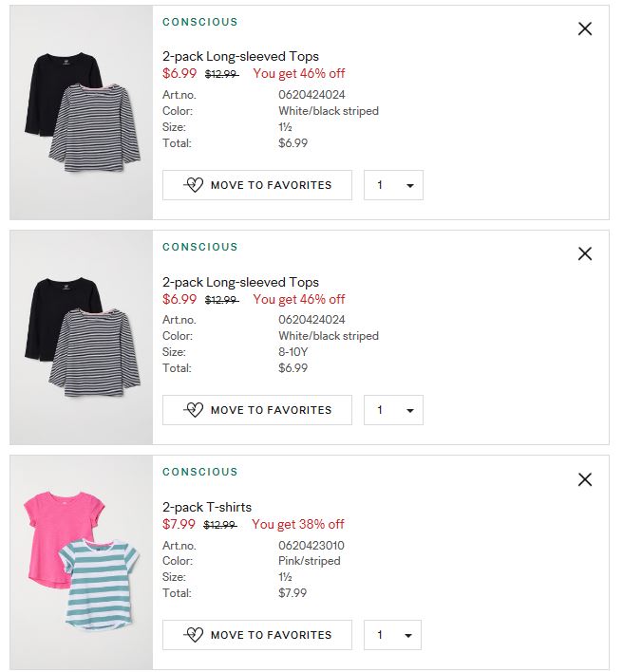This screenshot has width=623, height=672.
Task: Open the size 8-10Y 2-pack Long-sleeved Tops title
Action: point(240,282)
